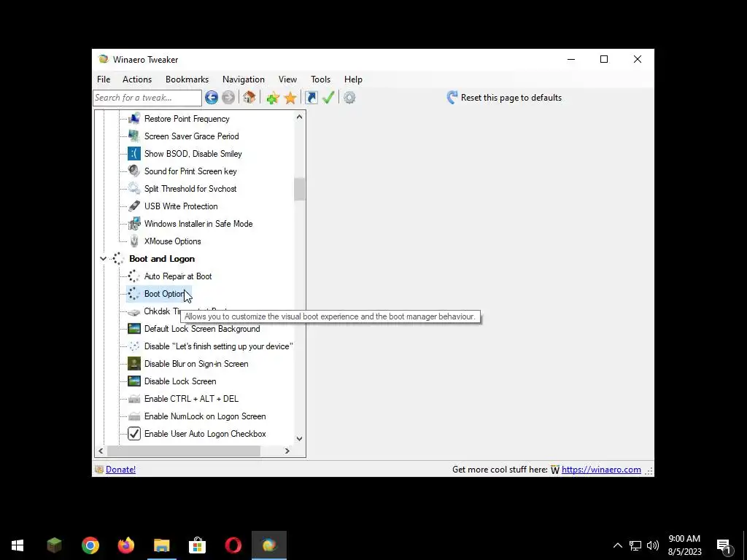The image size is (747, 560).
Task: Click the create shortcut toolbar icon
Action: (311, 98)
